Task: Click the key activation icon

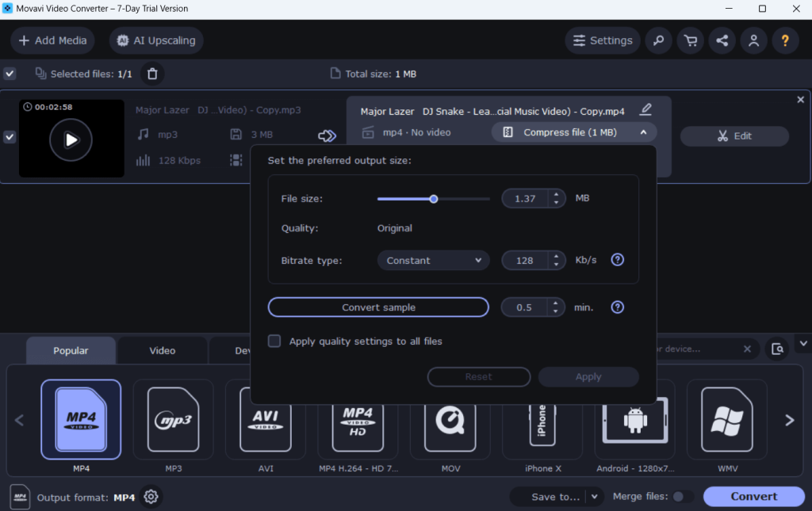Action: click(659, 40)
